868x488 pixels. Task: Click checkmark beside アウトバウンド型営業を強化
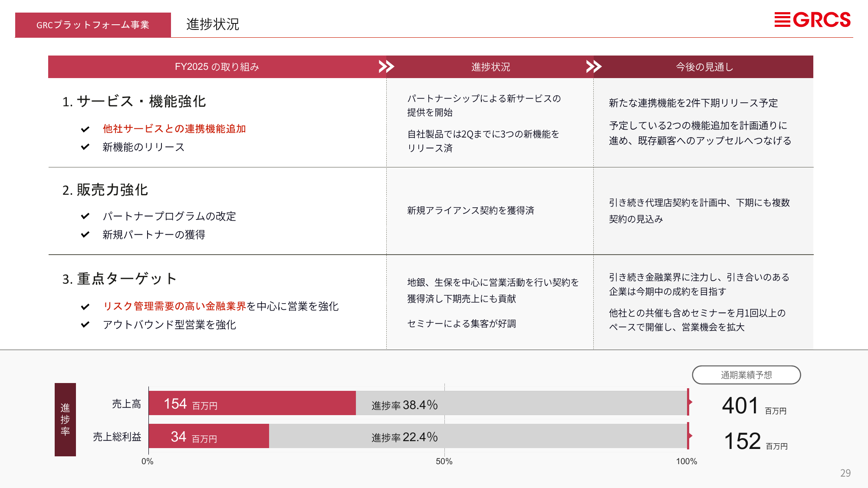coord(85,324)
